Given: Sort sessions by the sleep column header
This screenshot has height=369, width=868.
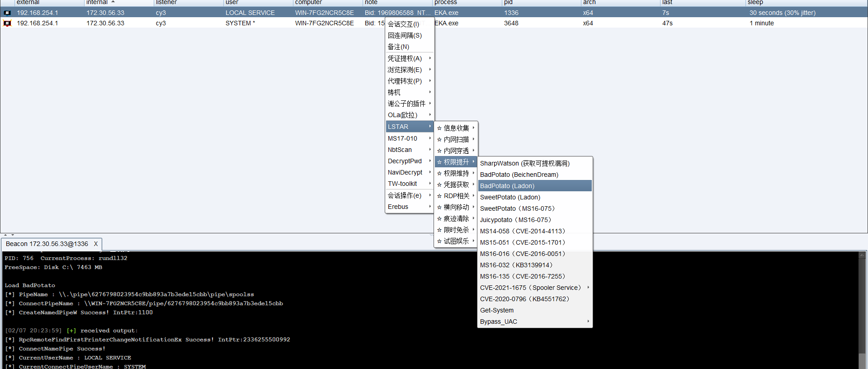Looking at the screenshot, I should tap(755, 3).
